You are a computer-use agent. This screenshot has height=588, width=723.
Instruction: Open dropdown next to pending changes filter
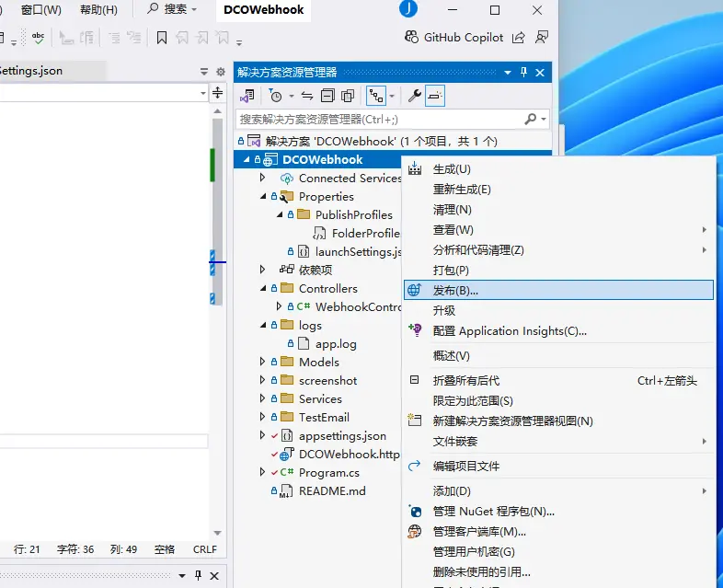tap(292, 97)
